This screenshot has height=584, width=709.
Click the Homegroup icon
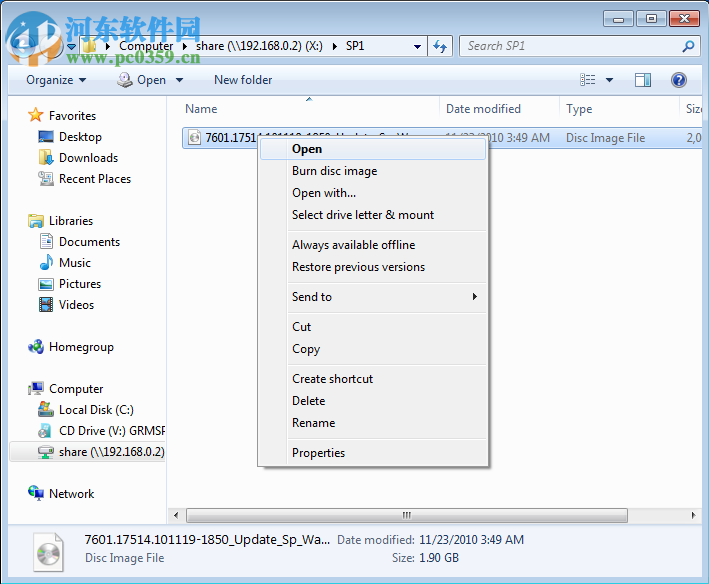point(36,347)
